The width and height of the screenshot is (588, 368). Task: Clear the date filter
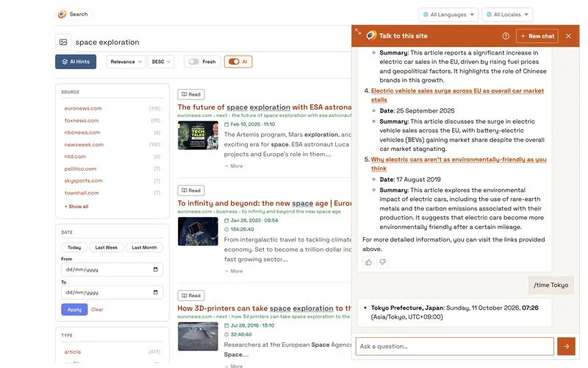pyautogui.click(x=97, y=309)
